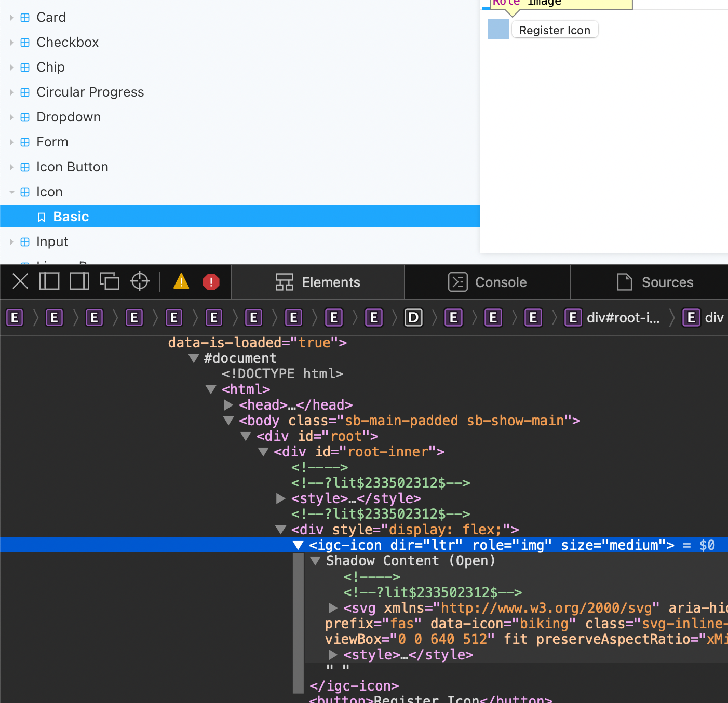The height and width of the screenshot is (703, 728).
Task: Click the yellow warning triangle in DevTools toolbar
Action: click(181, 281)
